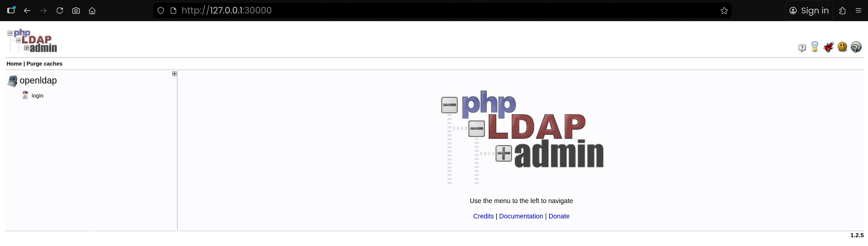The width and height of the screenshot is (868, 246).
Task: Click the login user icon in tree
Action: coord(25,95)
